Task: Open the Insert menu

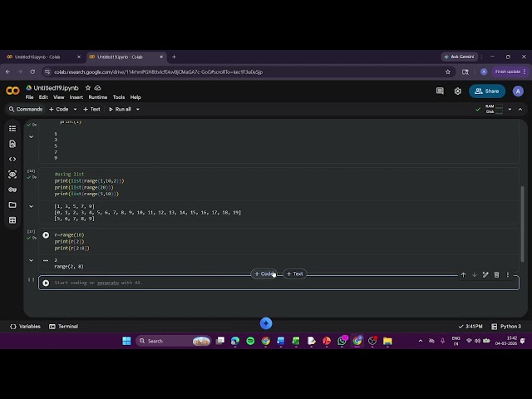Action: [x=76, y=97]
